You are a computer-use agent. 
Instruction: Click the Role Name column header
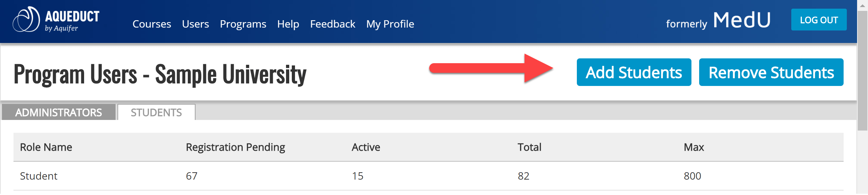point(46,148)
